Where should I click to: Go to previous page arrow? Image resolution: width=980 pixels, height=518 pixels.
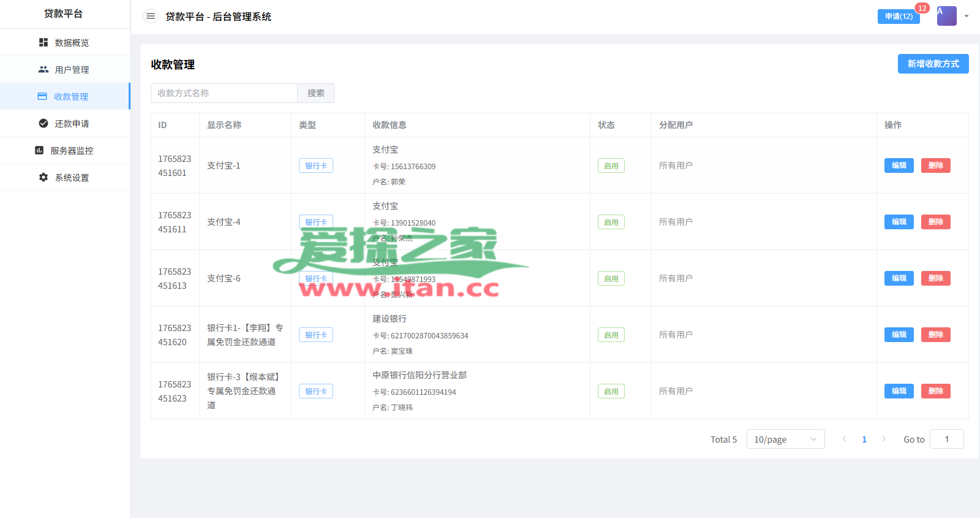[x=845, y=439]
